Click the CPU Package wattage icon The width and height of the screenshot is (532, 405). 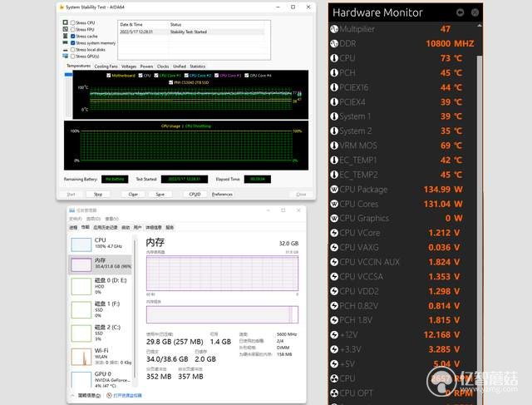[x=334, y=189]
